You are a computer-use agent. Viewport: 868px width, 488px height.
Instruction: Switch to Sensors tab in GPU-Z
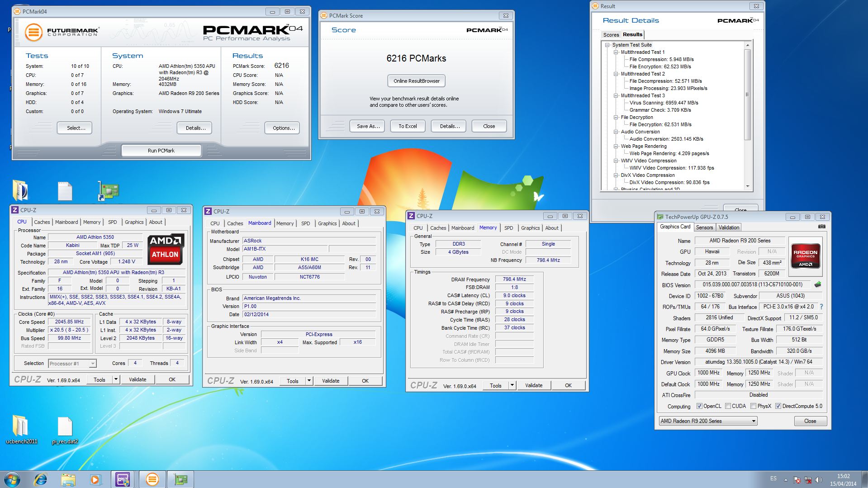[704, 227]
